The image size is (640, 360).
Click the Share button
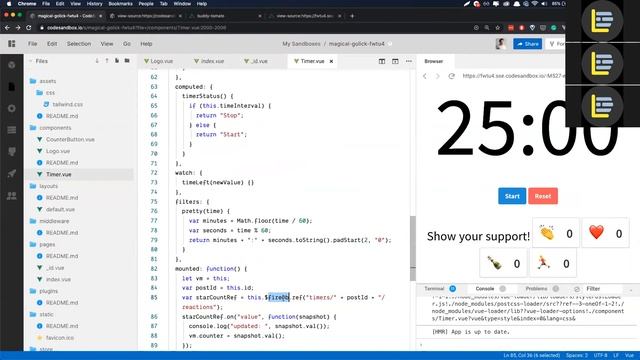tap(527, 44)
